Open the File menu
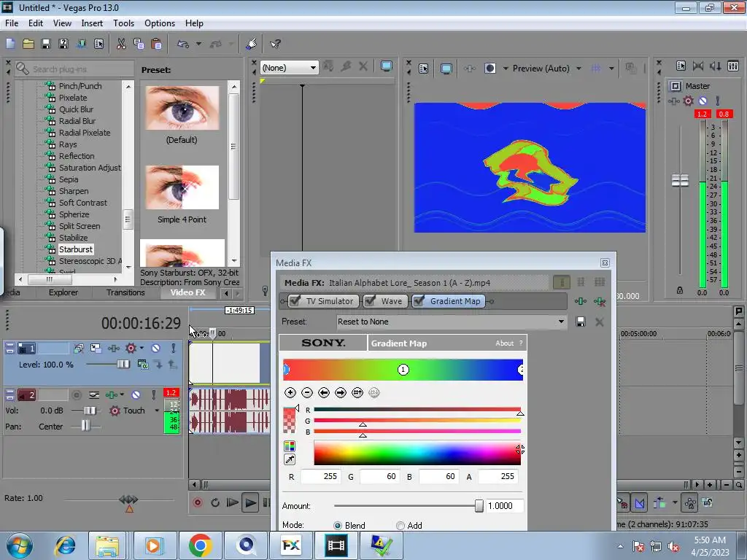This screenshot has width=747, height=560. 12,23
